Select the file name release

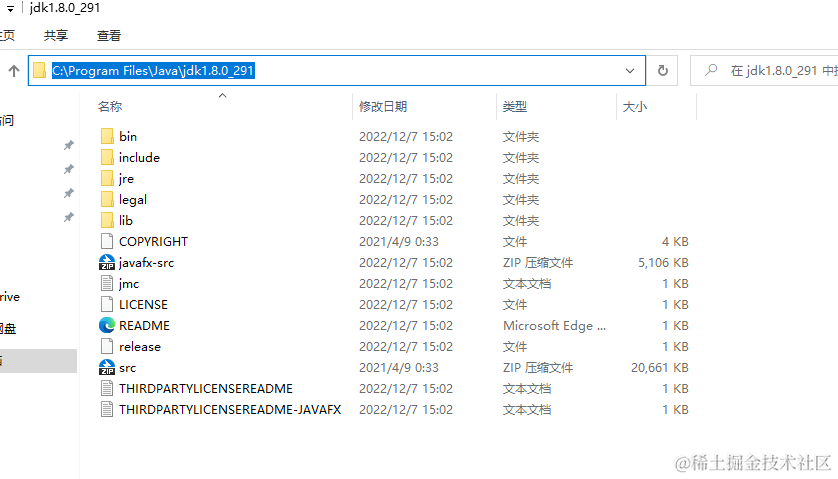[x=139, y=347]
